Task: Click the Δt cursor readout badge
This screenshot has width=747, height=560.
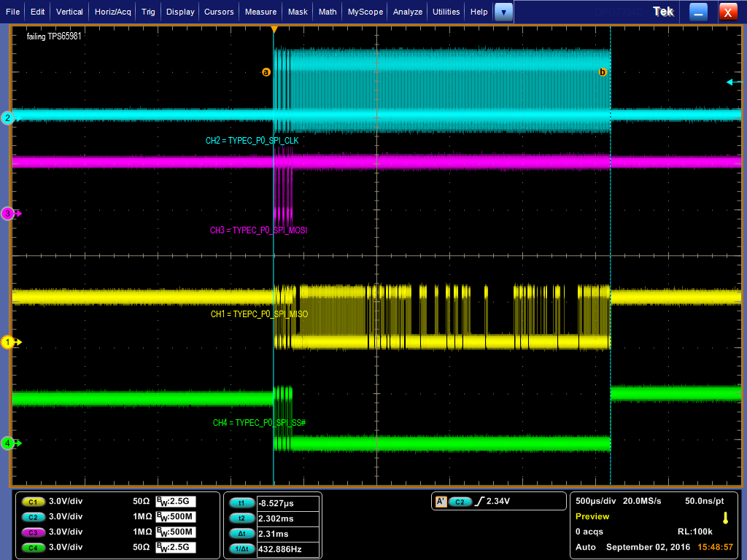Action: pyautogui.click(x=241, y=533)
